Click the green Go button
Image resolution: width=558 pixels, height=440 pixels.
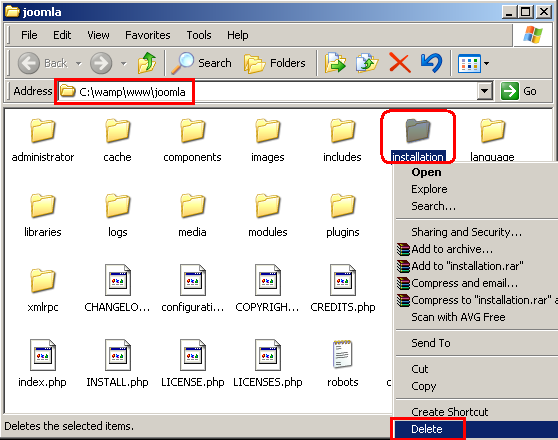pyautogui.click(x=519, y=91)
